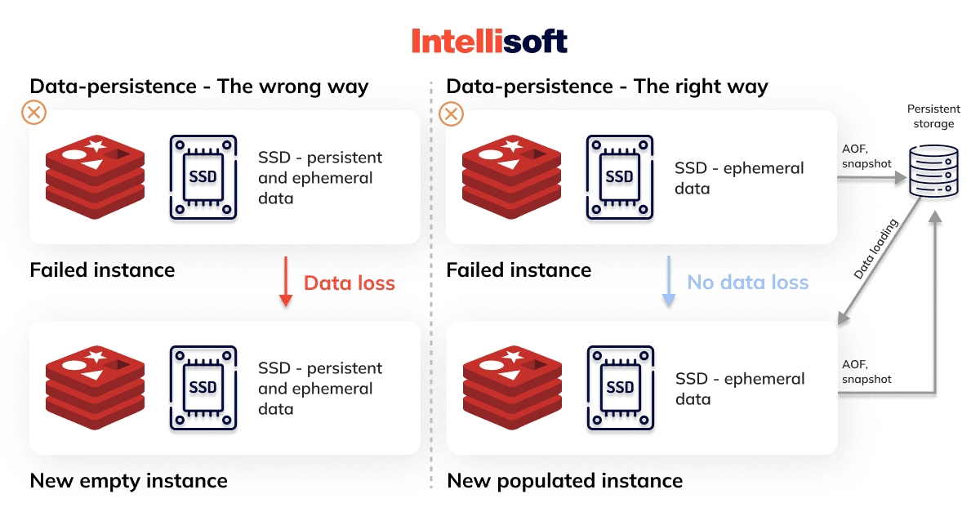Click the 'New populated instance' caption
Screen dimensions: 980x512
tap(564, 480)
